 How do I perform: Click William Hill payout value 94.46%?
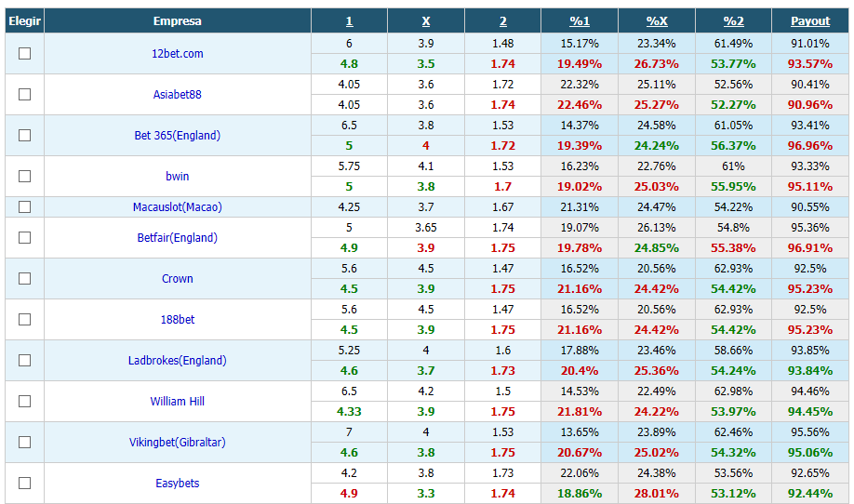coord(810,391)
